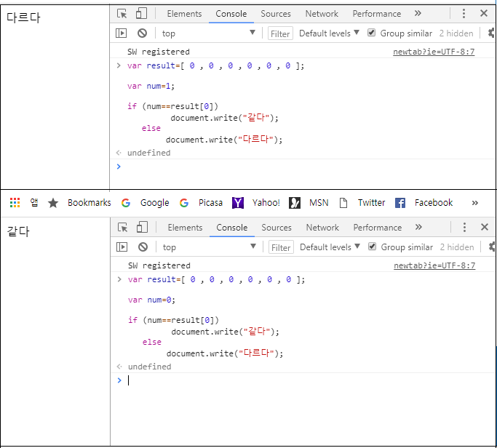The height and width of the screenshot is (448, 497).
Task: Open Picasa bookmark
Action: tap(201, 202)
